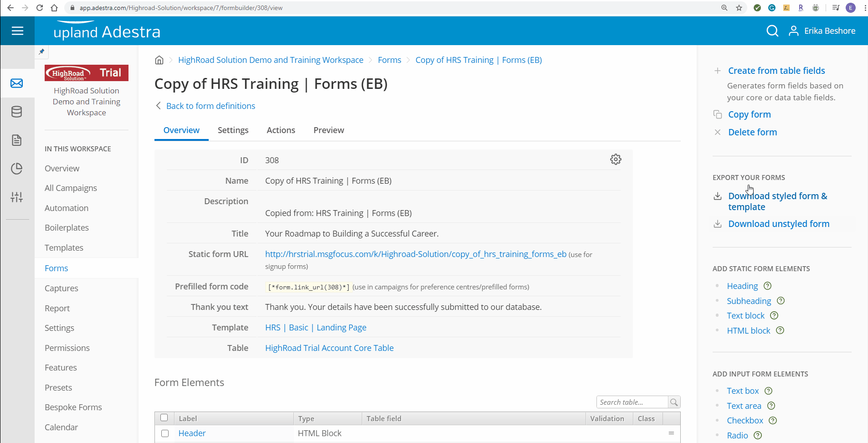Screen dimensions: 868x443
Task: Open Automation in workspace menu
Action: 67,208
